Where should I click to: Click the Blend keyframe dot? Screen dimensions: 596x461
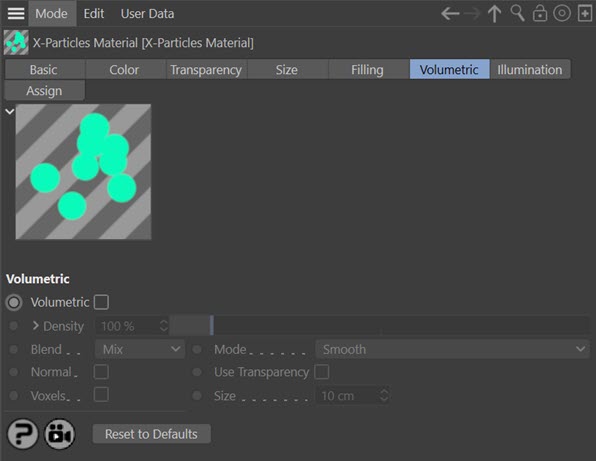[14, 349]
